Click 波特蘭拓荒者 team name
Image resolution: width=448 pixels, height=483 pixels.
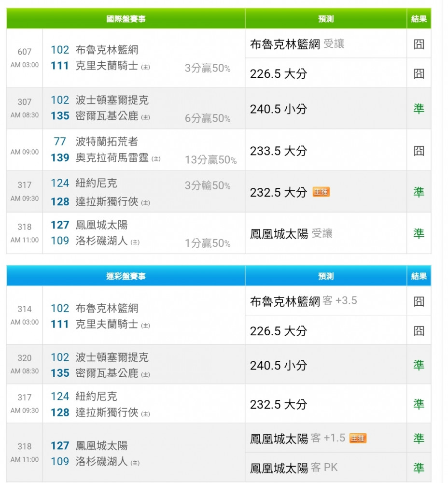coord(107,142)
